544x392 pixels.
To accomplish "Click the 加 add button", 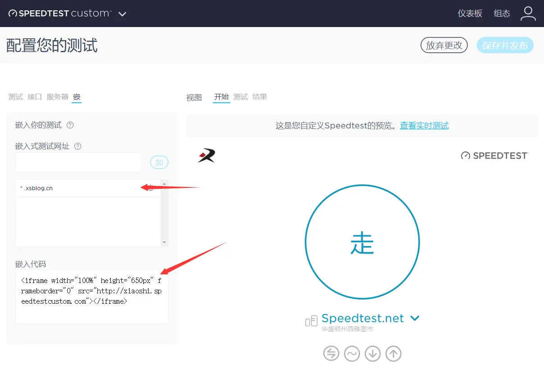I will pos(159,163).
